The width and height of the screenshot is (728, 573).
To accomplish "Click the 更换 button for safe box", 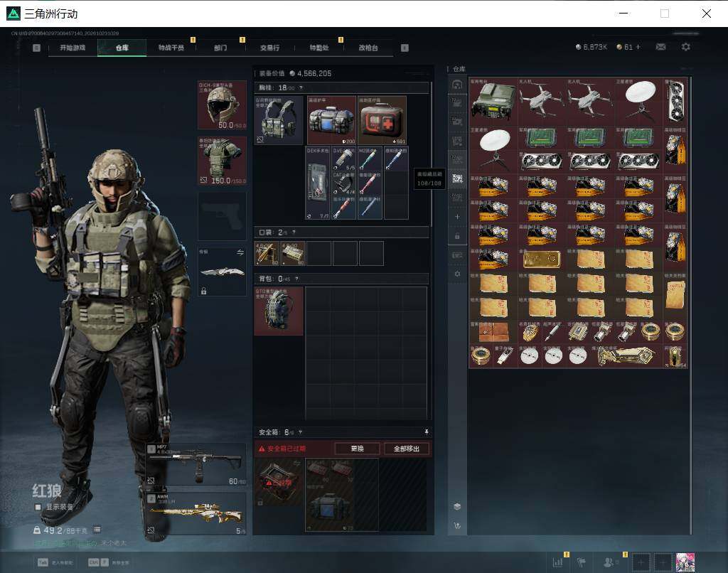I will [x=357, y=449].
